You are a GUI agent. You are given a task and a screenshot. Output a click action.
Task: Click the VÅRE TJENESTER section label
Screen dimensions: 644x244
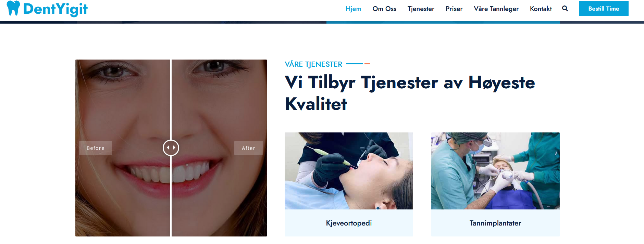coord(313,64)
